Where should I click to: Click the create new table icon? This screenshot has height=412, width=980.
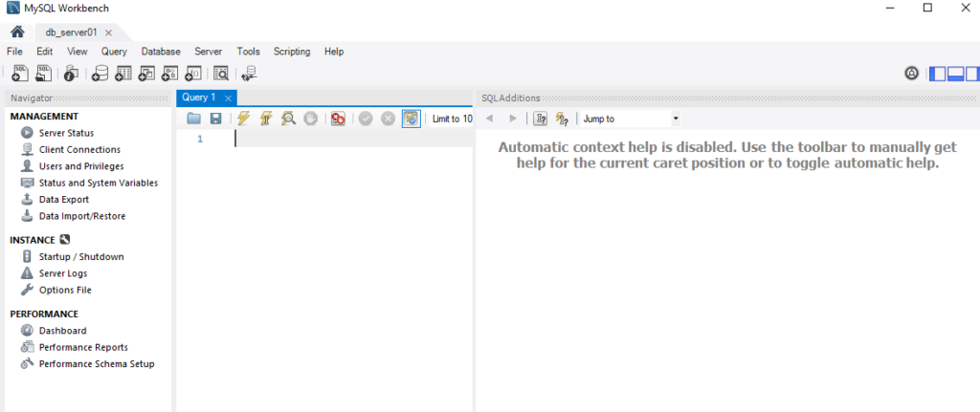tap(122, 73)
